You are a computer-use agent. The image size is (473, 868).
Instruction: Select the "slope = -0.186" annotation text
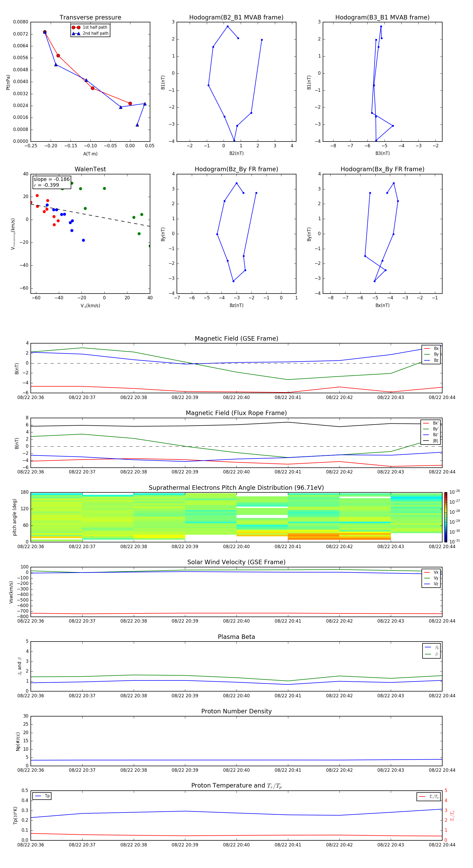click(x=52, y=179)
